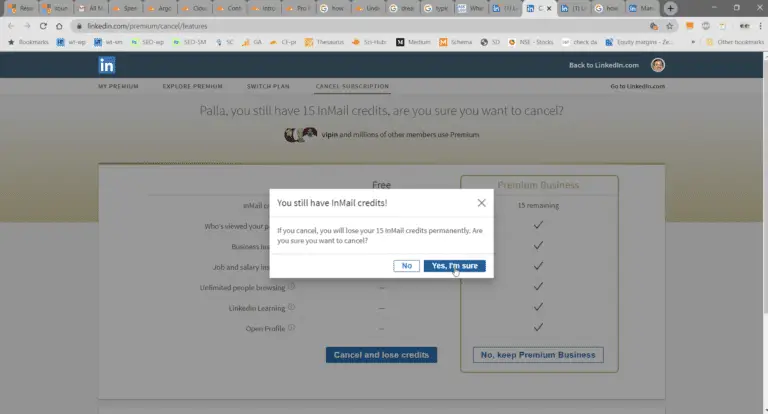Open the My Premium tab

pos(118,86)
